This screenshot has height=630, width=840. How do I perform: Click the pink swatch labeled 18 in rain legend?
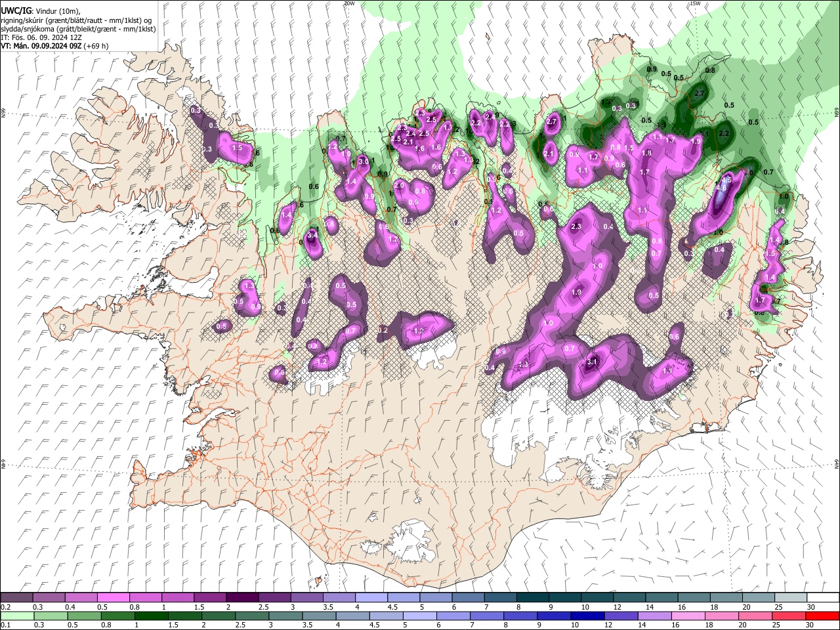tap(722, 616)
